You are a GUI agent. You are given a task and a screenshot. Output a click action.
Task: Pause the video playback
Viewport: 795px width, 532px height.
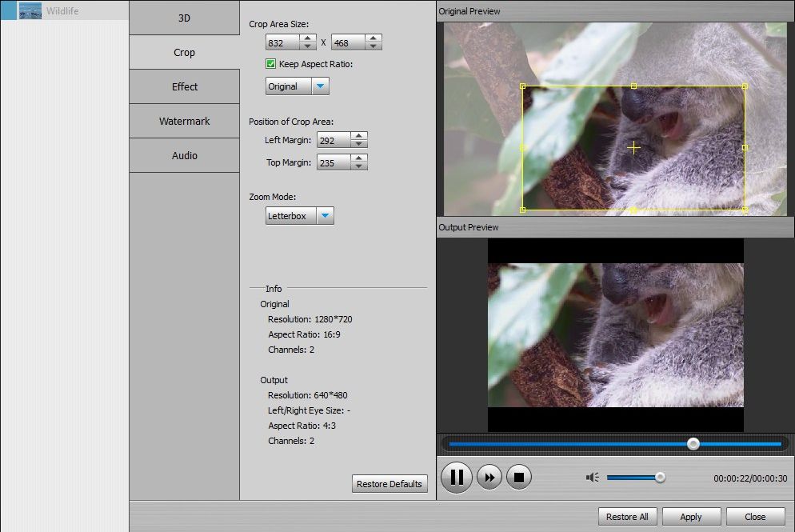(457, 477)
